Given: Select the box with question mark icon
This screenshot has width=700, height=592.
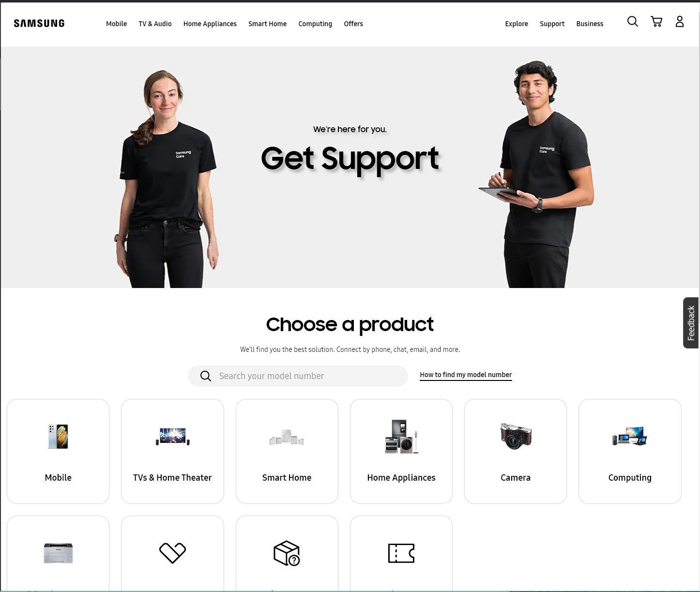Looking at the screenshot, I should [x=287, y=553].
